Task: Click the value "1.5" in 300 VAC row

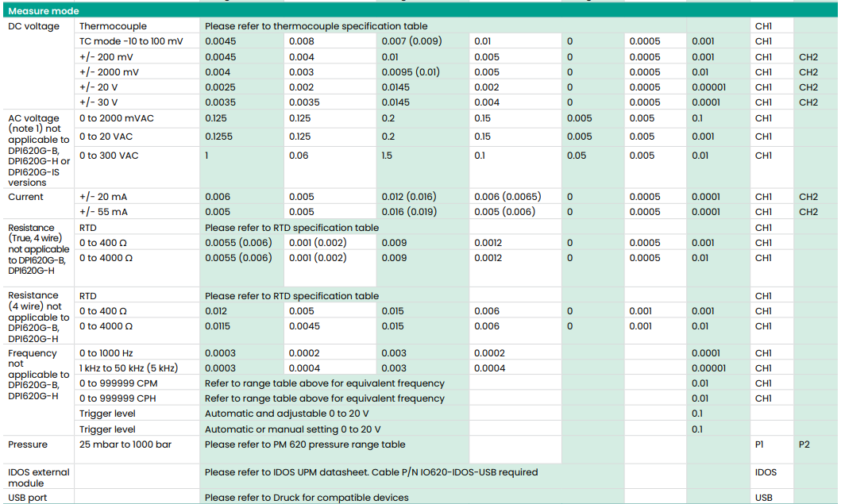Action: pos(387,156)
